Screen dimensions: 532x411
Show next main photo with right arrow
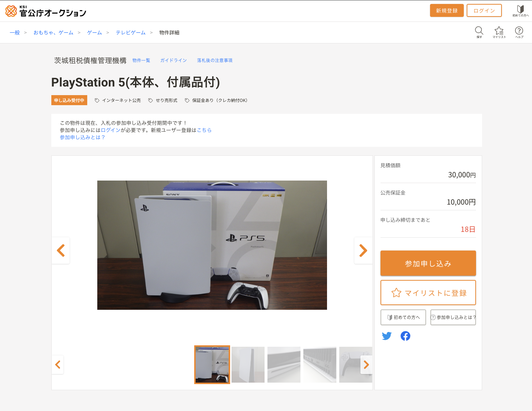point(363,251)
